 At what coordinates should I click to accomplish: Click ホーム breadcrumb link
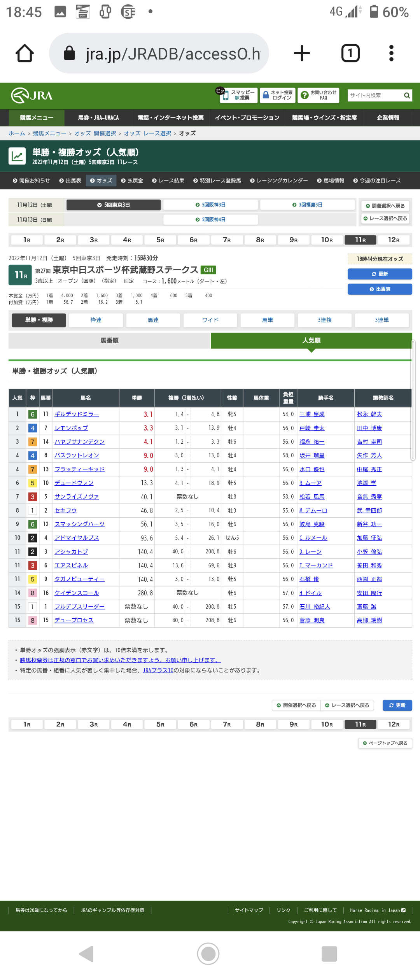17,133
